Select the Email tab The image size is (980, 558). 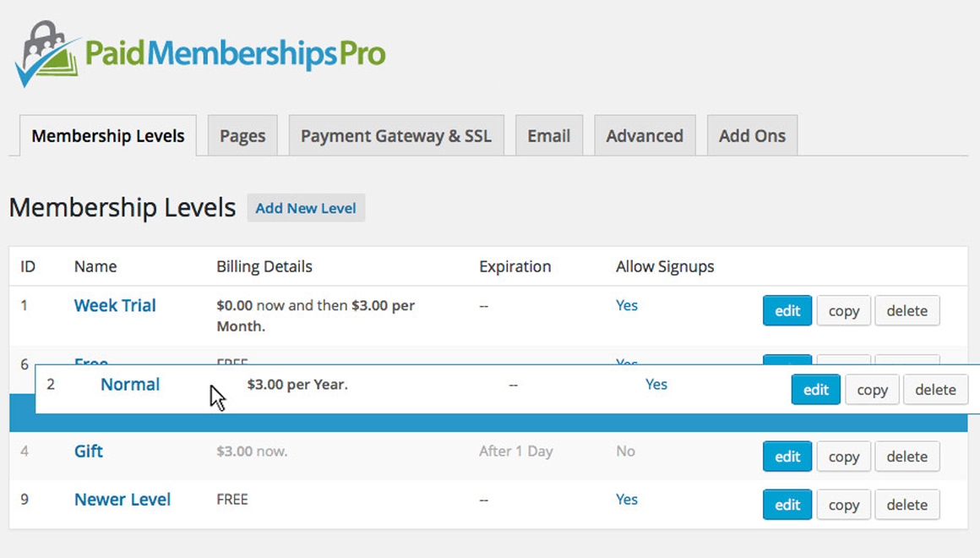point(549,136)
